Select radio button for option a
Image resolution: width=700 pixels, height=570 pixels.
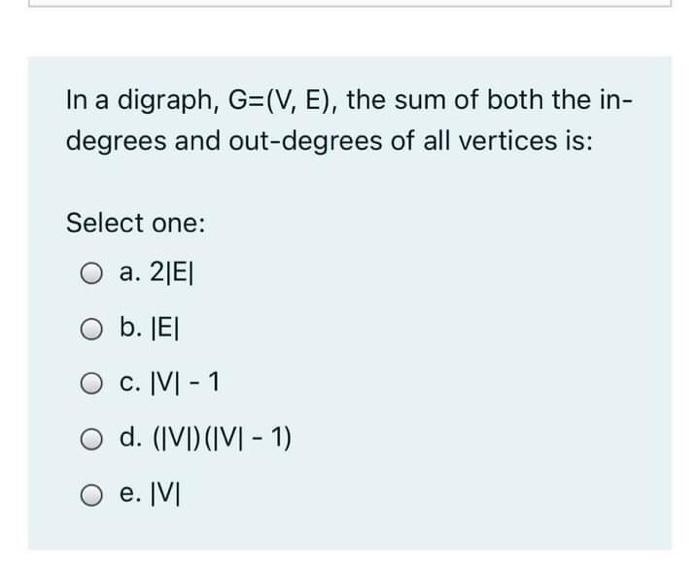pyautogui.click(x=92, y=273)
